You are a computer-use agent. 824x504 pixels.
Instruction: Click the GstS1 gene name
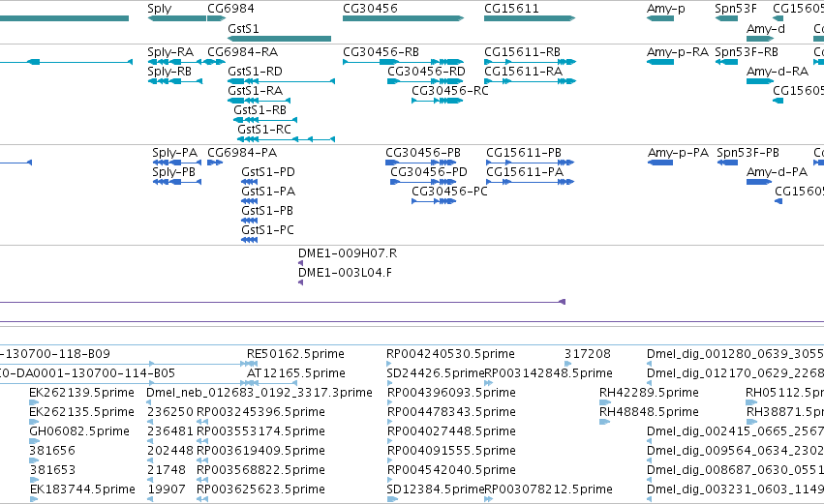tap(243, 28)
